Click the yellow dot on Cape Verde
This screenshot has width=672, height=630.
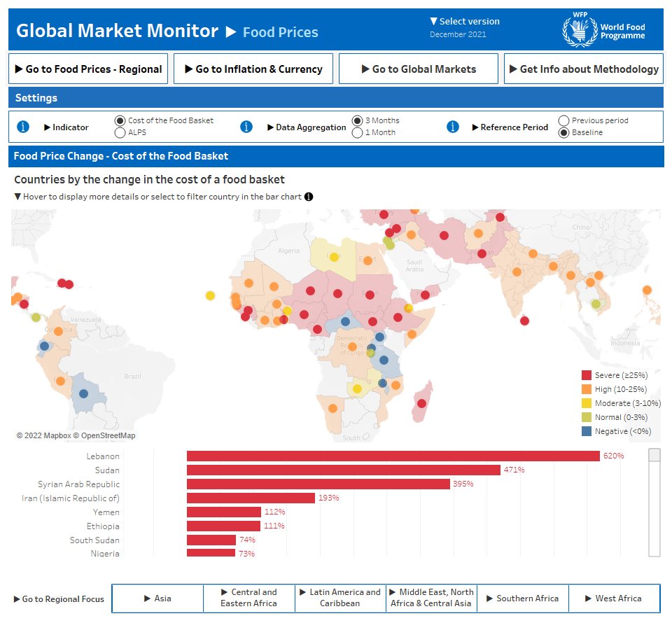coord(210,295)
